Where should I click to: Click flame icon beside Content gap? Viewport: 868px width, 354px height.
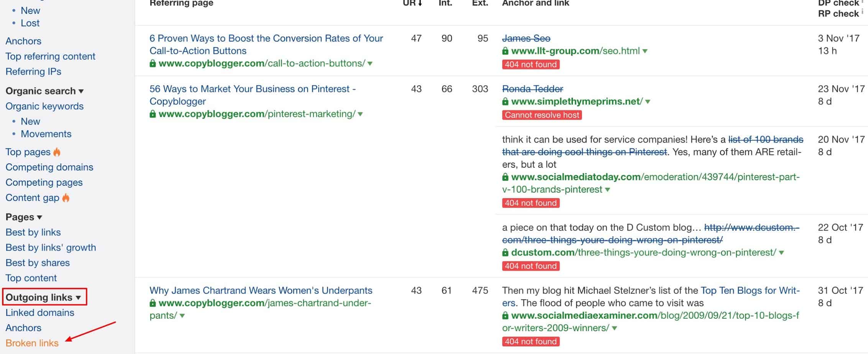tap(66, 198)
